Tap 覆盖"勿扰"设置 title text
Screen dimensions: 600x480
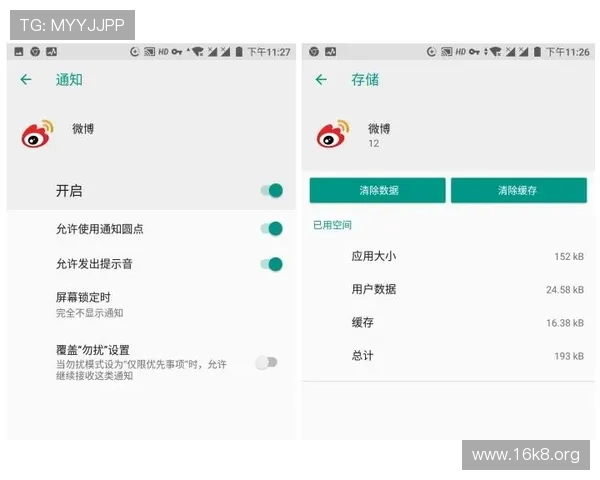coord(93,350)
